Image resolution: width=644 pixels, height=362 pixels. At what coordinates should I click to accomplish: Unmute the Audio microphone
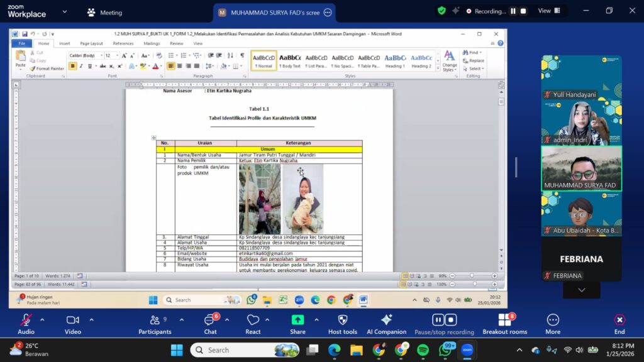(x=26, y=321)
